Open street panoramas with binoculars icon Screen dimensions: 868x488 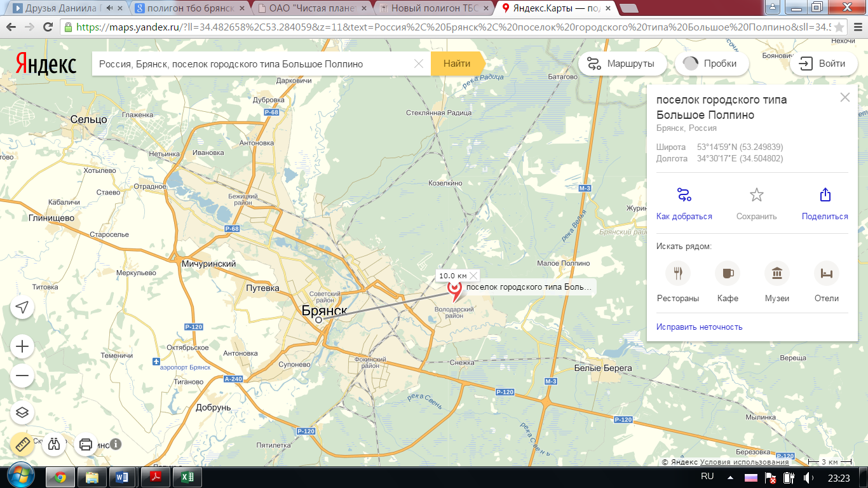[55, 444]
